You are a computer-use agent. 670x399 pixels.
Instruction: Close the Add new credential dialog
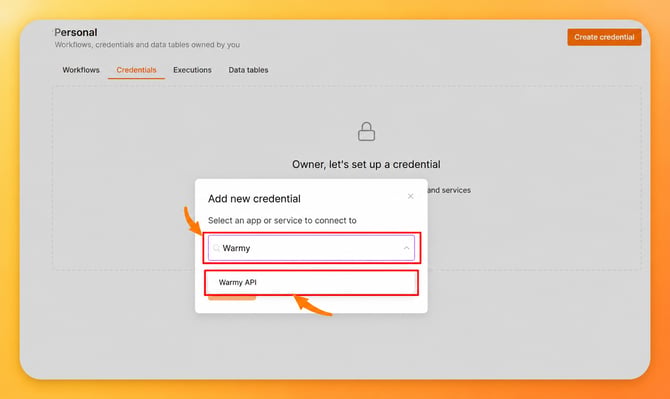point(411,196)
